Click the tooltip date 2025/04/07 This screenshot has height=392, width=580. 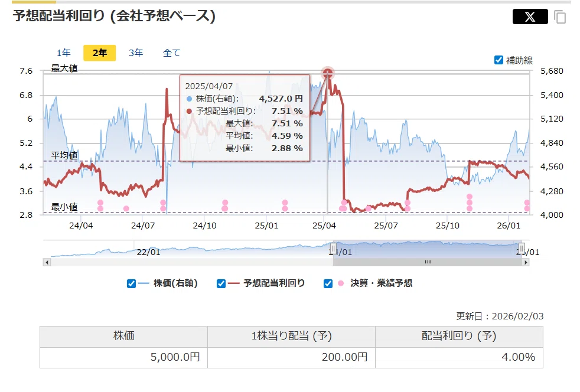click(x=209, y=87)
